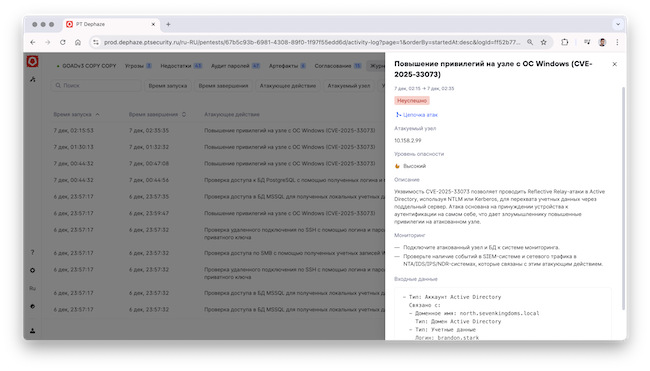Open the settings gear icon in the sidebar
Viewport: 650px width, 371px height.
(32, 270)
